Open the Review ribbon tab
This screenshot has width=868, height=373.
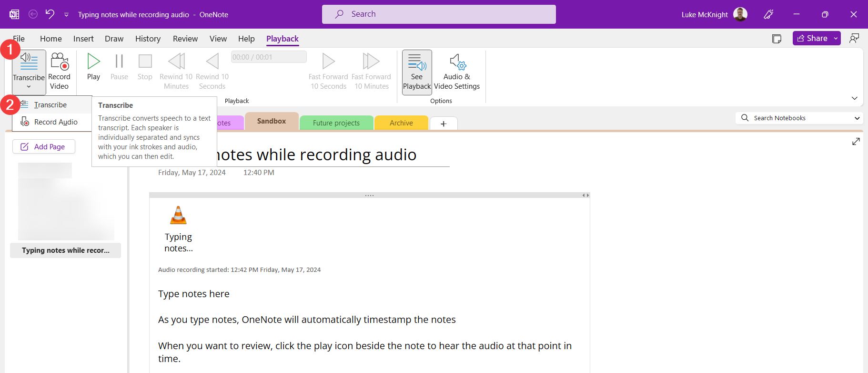(185, 39)
